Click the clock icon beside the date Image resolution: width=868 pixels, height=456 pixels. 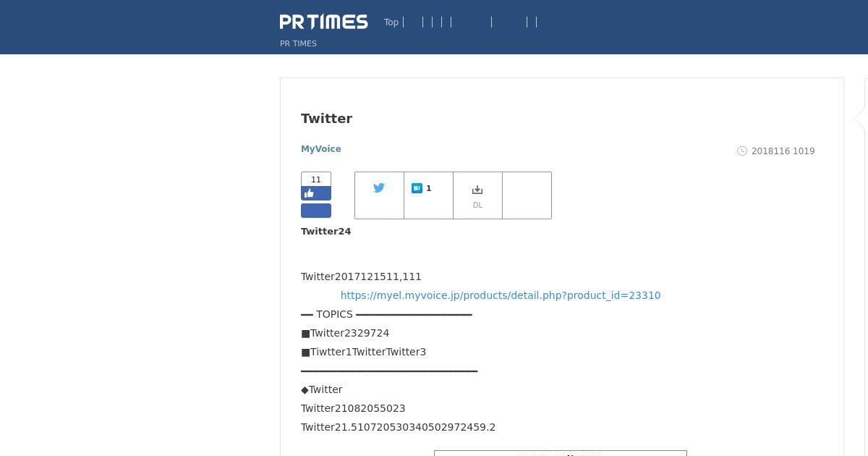(741, 151)
